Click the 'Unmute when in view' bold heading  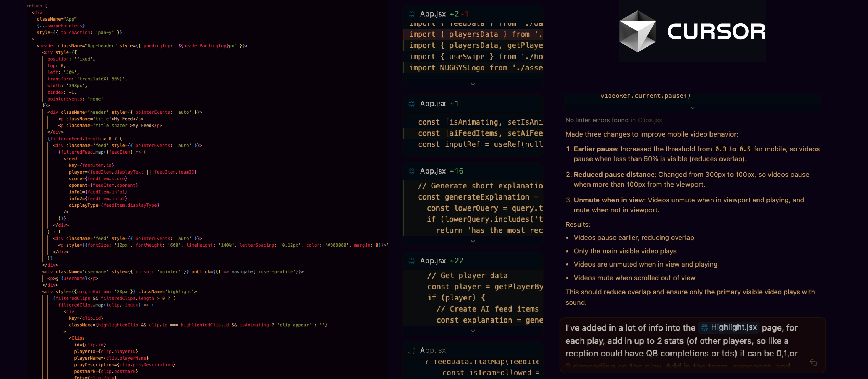click(x=609, y=200)
